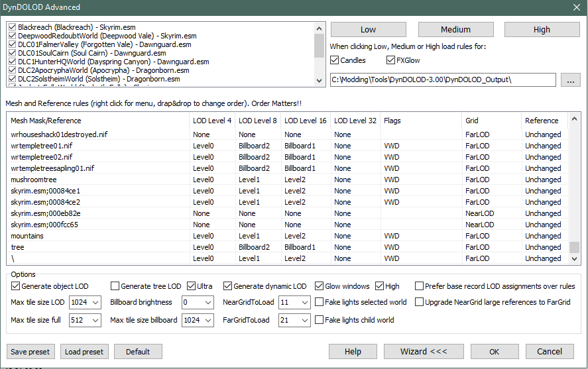The image size is (588, 369).
Task: Toggle Generate object LOD option
Action: (15, 286)
